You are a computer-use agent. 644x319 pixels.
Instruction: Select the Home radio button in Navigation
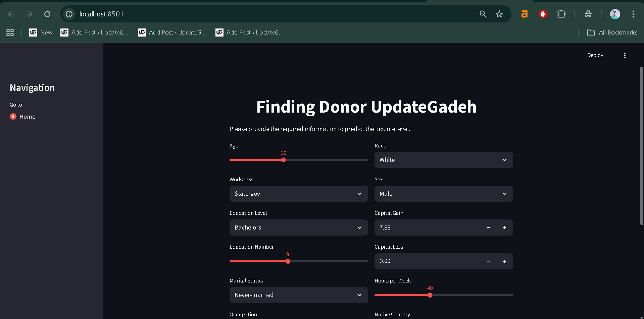[13, 117]
